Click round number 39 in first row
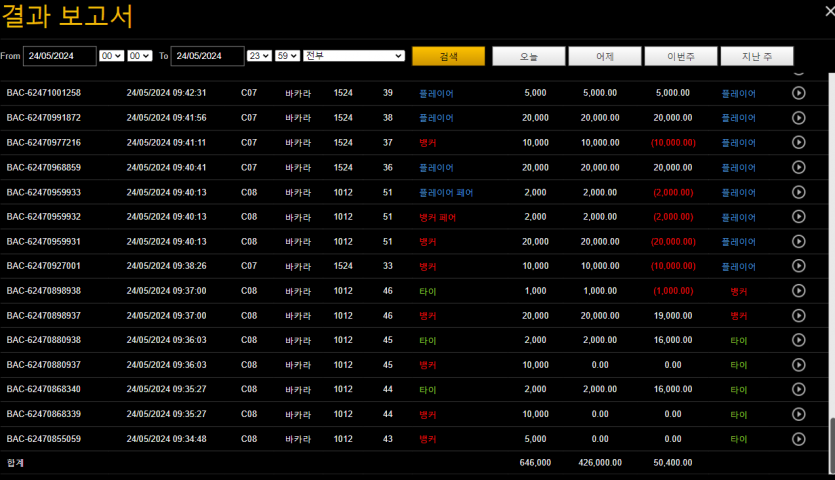 [x=388, y=93]
